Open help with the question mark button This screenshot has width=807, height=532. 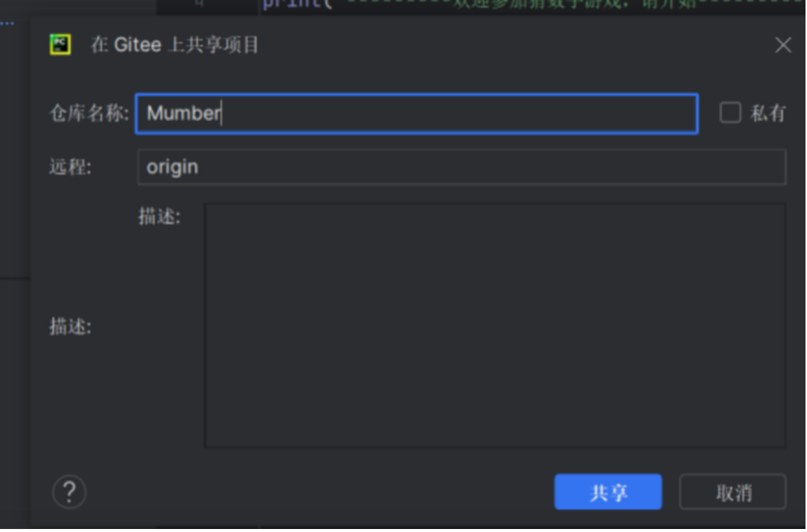pyautogui.click(x=69, y=492)
